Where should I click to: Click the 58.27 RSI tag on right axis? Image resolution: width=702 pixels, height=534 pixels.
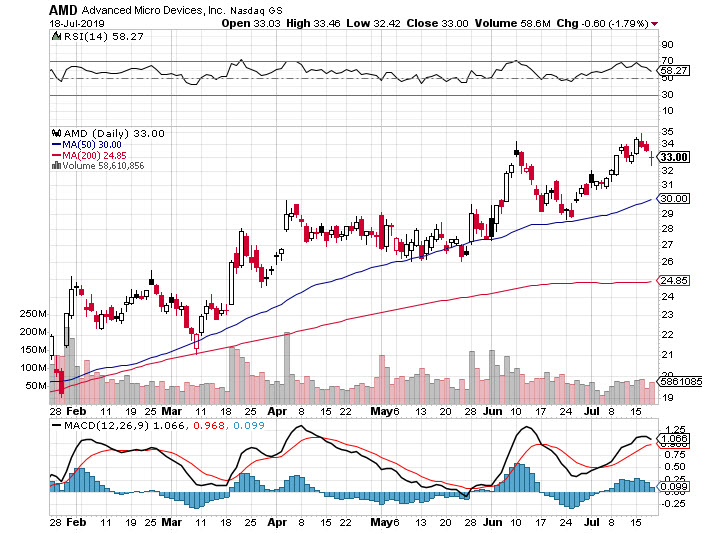coord(674,71)
